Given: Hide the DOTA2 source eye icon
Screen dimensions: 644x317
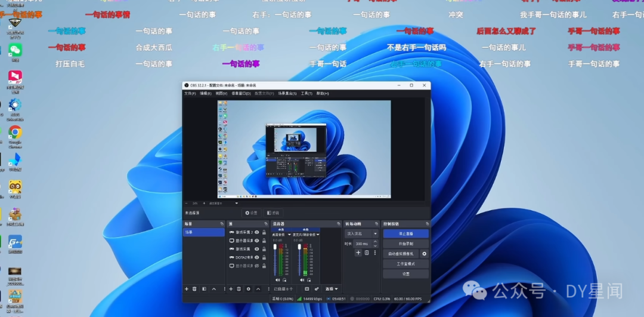Looking at the screenshot, I should point(256,257).
